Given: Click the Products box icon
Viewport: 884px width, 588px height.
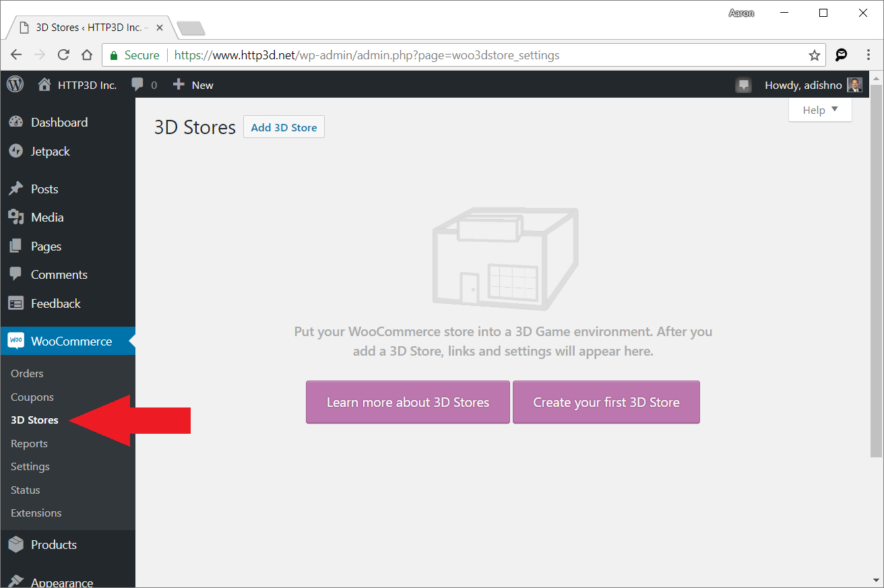Looking at the screenshot, I should click(16, 545).
